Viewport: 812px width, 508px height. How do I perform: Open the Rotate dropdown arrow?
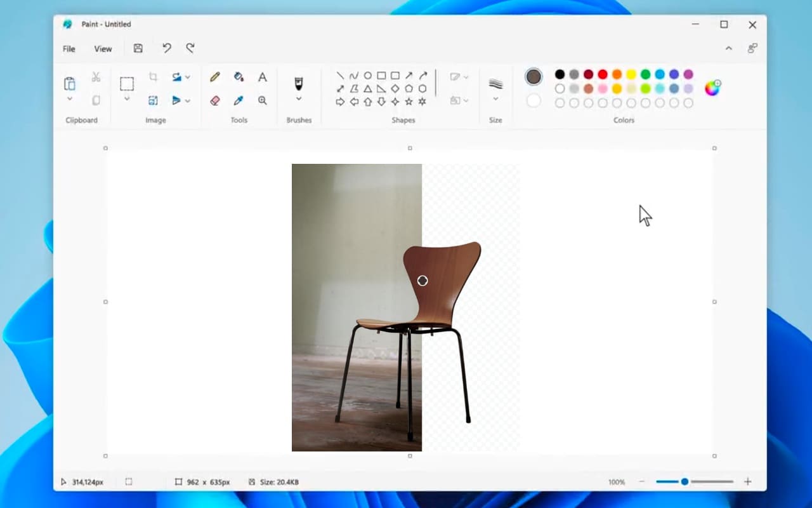coord(188,77)
